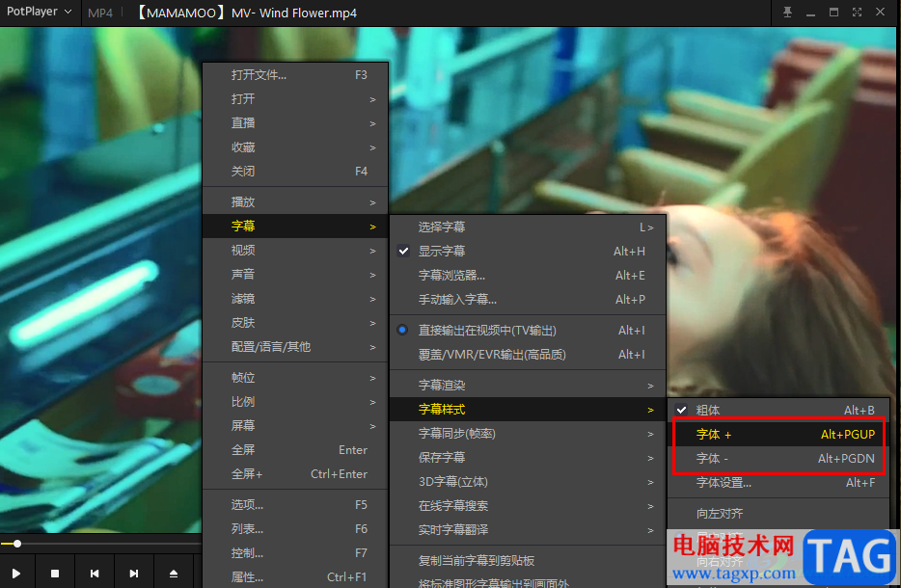
Task: Open 选择字幕 submenu
Action: (528, 227)
